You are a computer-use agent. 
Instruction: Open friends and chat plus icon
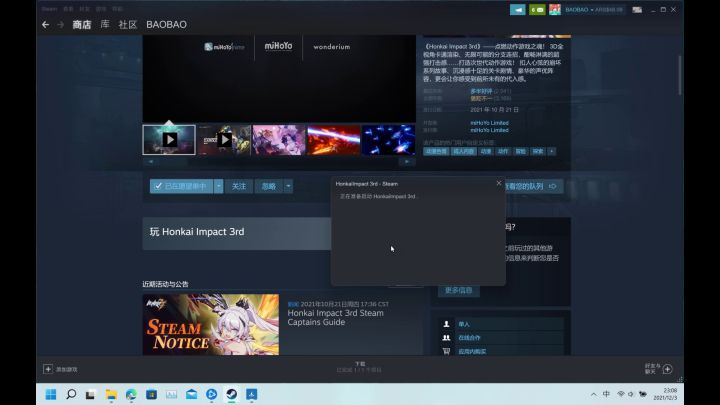coord(668,369)
